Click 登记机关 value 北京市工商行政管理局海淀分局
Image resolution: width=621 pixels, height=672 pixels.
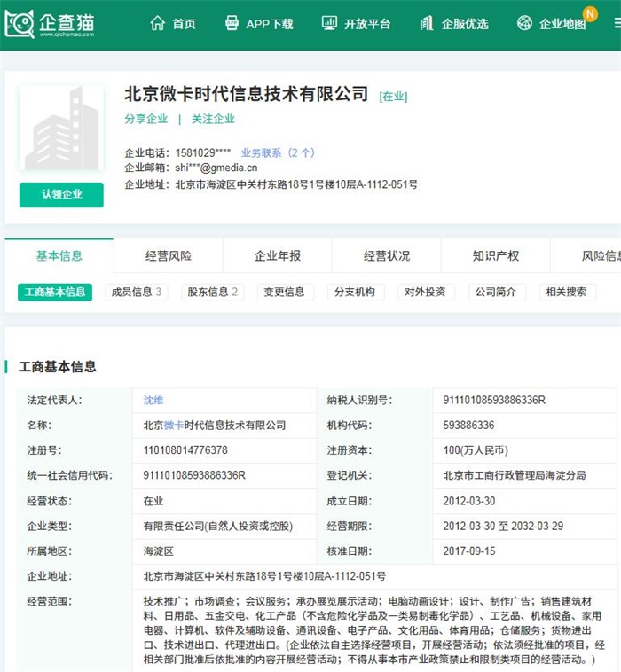point(515,476)
